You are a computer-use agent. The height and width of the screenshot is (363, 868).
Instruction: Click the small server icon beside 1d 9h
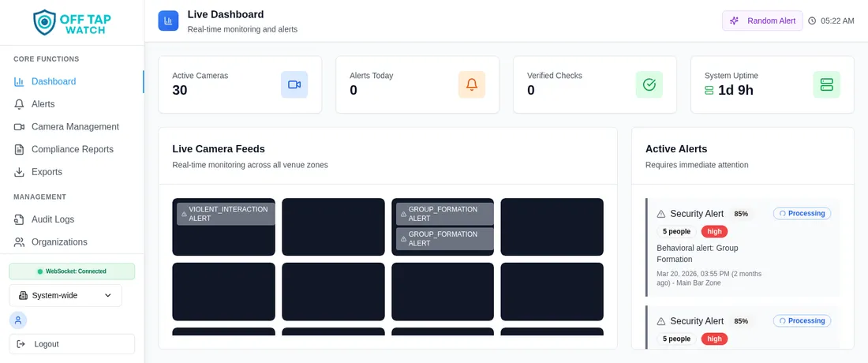click(x=709, y=90)
